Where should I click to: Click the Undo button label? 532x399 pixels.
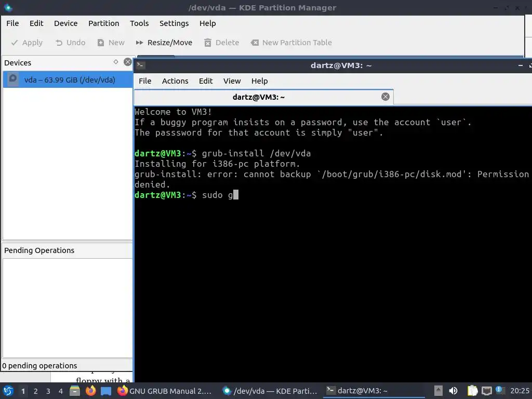click(x=76, y=43)
